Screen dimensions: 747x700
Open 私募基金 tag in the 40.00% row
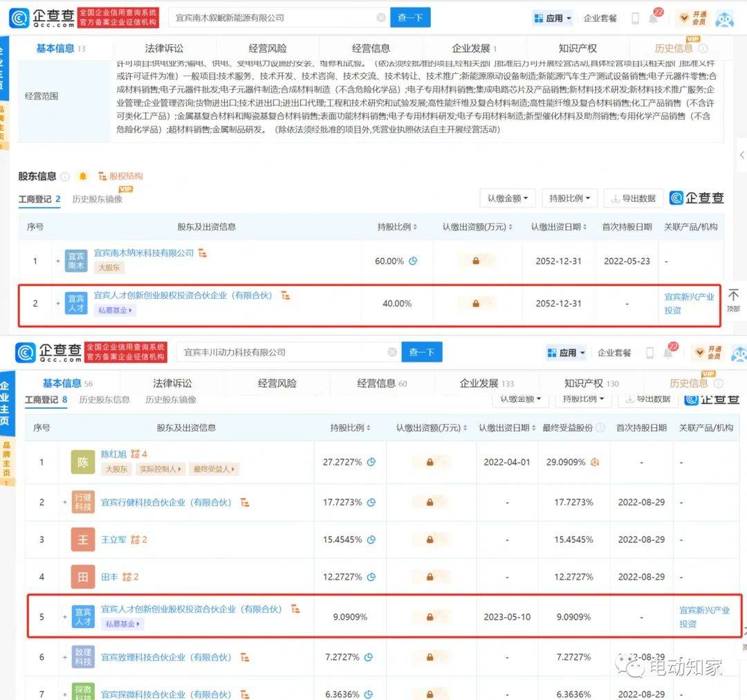[116, 310]
